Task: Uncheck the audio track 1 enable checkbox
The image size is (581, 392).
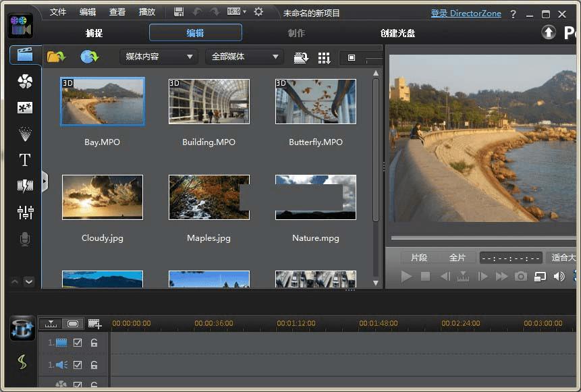Action: pos(78,365)
